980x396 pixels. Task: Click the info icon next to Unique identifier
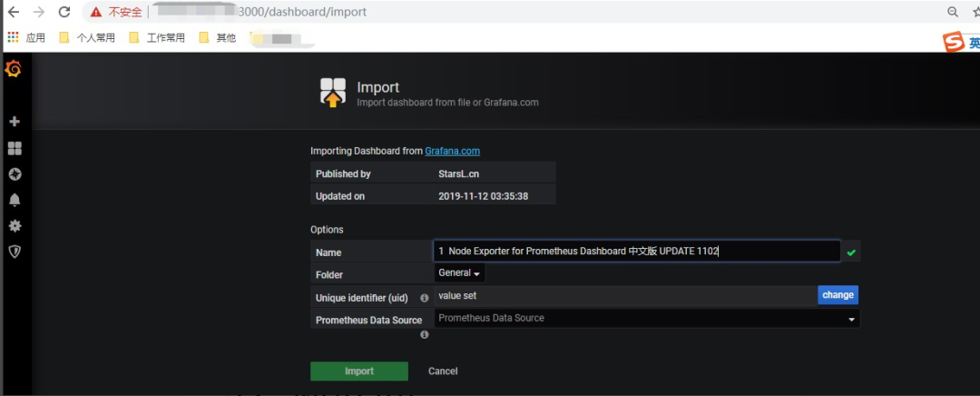[x=425, y=299]
